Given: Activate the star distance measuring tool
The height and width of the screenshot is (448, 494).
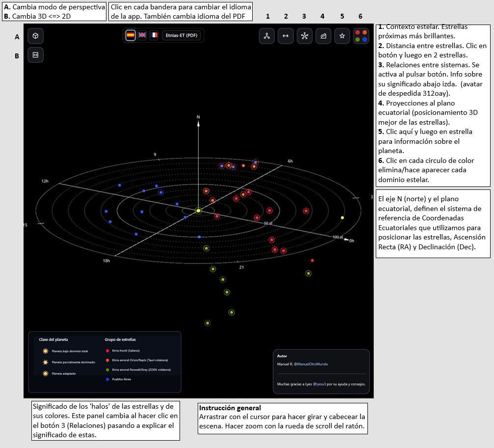Looking at the screenshot, I should pyautogui.click(x=286, y=36).
